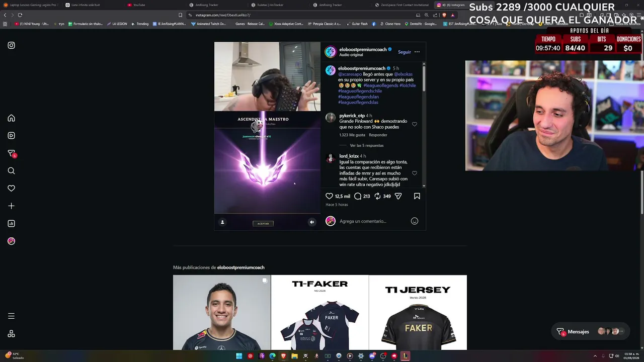Open the T1-FAKER jersey post thumbnail
Viewport: 644px width, 362px height.
[x=320, y=312]
